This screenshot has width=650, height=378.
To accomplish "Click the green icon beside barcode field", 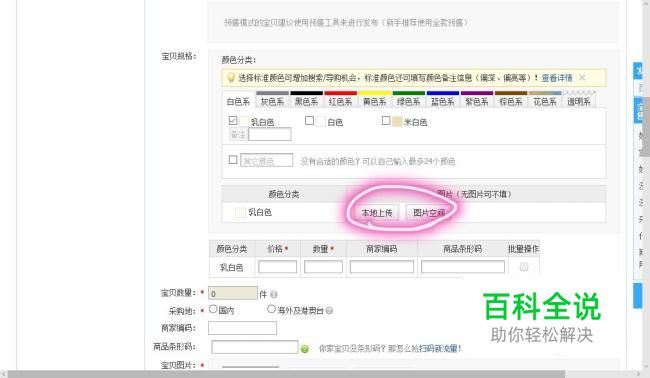I will point(305,349).
